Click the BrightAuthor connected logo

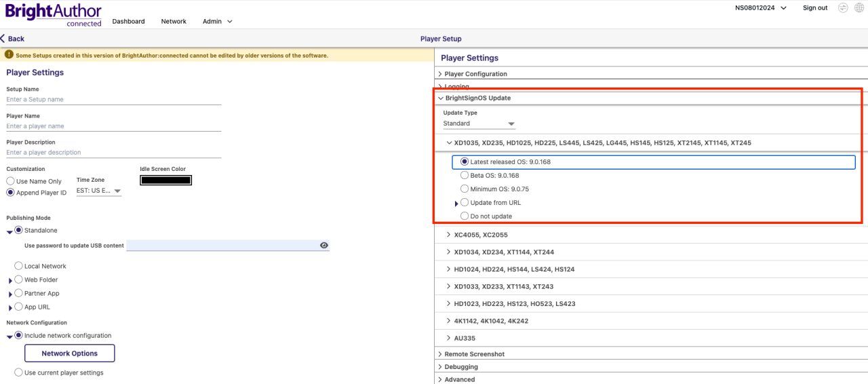54,15
